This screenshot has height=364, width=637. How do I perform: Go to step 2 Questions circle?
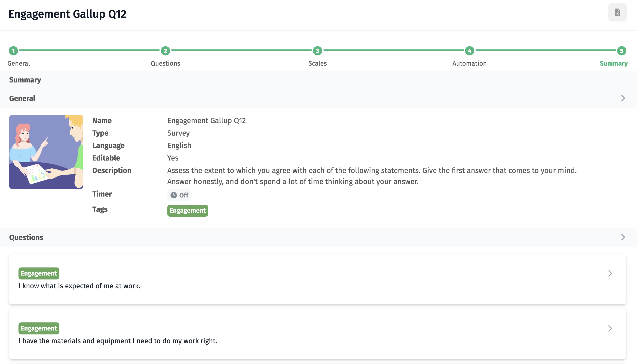pos(165,51)
